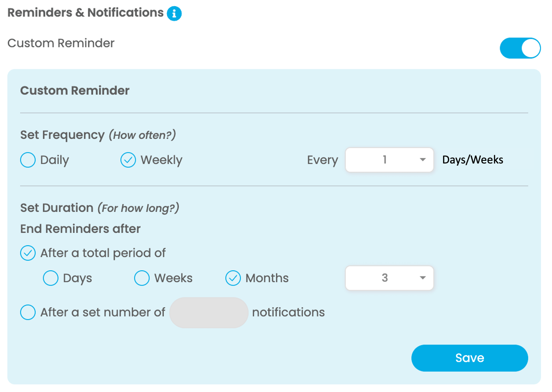This screenshot has width=552, height=392.
Task: Open the total period value dropdown showing 3
Action: [389, 278]
